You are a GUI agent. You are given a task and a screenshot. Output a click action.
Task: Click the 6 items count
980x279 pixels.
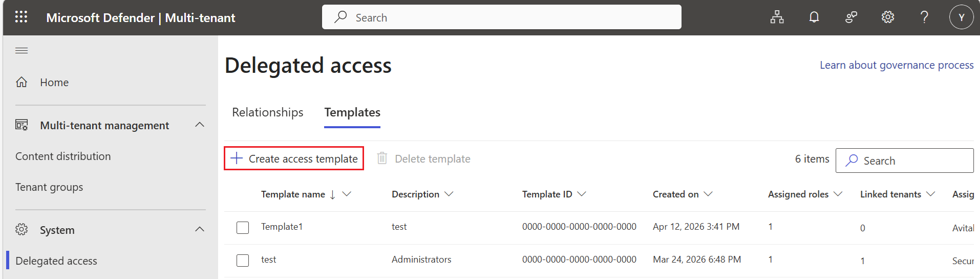pyautogui.click(x=812, y=159)
